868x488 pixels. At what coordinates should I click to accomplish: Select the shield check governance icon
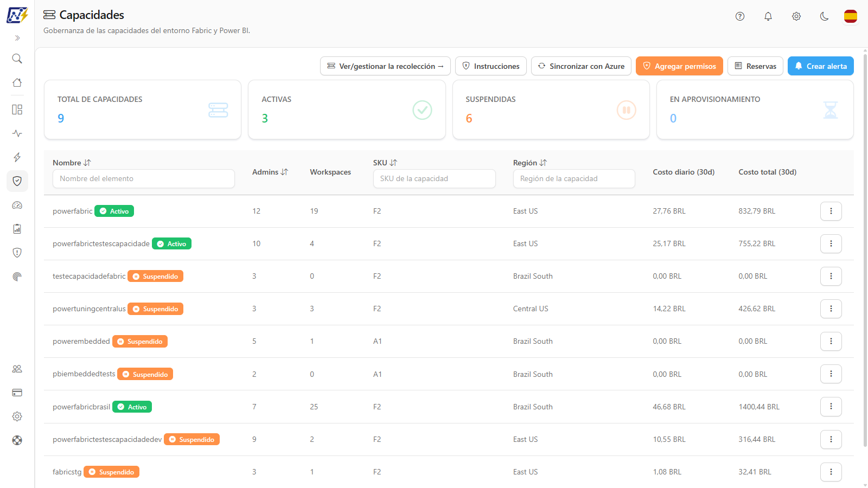coord(17,181)
